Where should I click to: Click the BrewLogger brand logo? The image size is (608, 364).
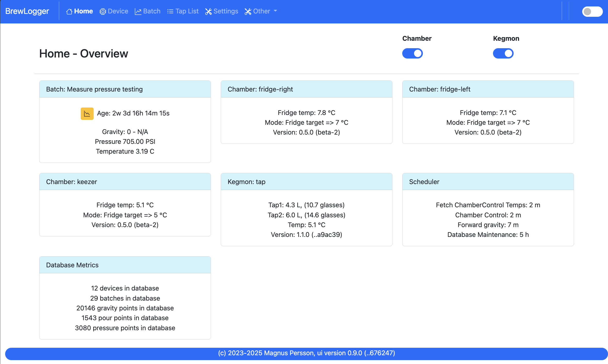click(x=27, y=11)
